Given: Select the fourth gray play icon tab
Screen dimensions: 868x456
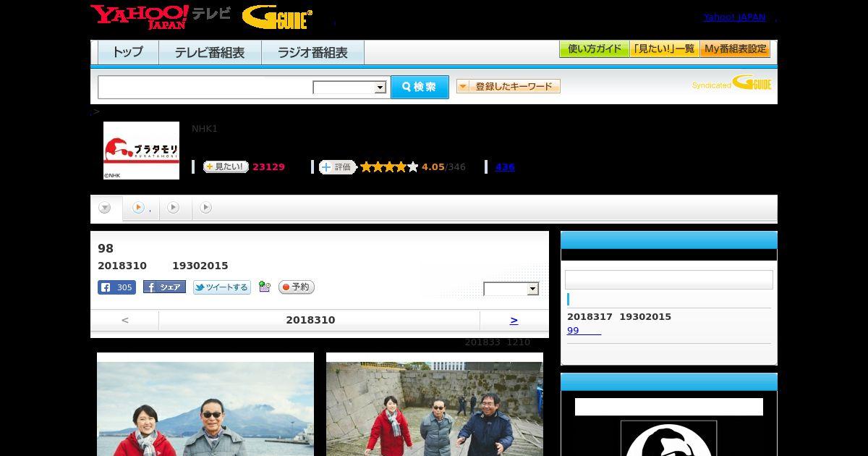Looking at the screenshot, I should tap(206, 208).
